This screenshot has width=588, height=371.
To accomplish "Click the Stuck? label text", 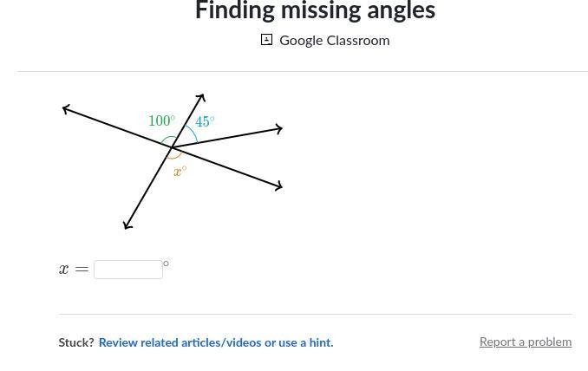I will (x=76, y=342).
